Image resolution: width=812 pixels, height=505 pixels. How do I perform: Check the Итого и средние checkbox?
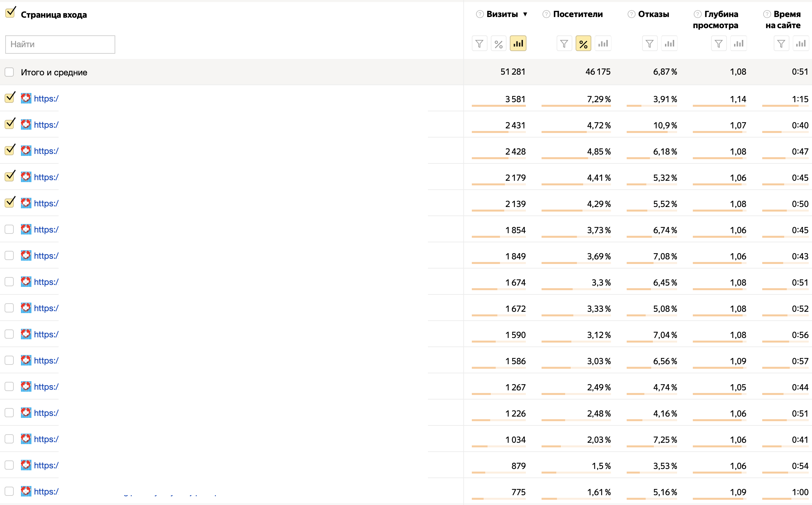(9, 72)
